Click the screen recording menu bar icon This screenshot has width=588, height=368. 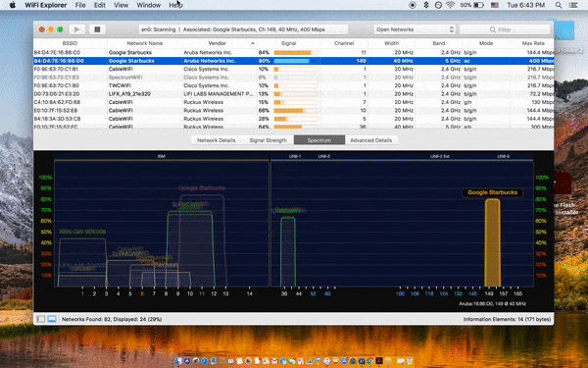pos(413,5)
